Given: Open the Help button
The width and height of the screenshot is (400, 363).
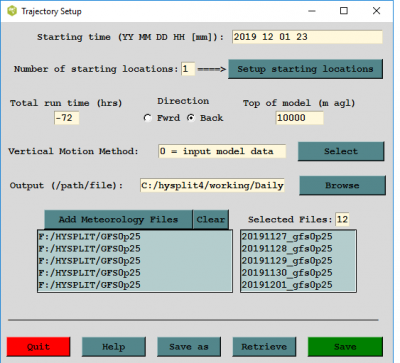Looking at the screenshot, I should [x=114, y=347].
